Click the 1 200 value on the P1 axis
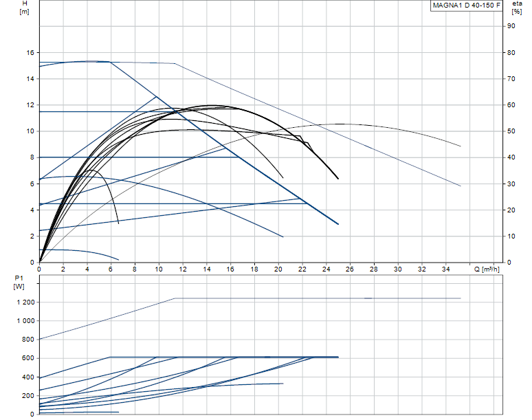The width and height of the screenshot is (532, 420). coord(26,302)
